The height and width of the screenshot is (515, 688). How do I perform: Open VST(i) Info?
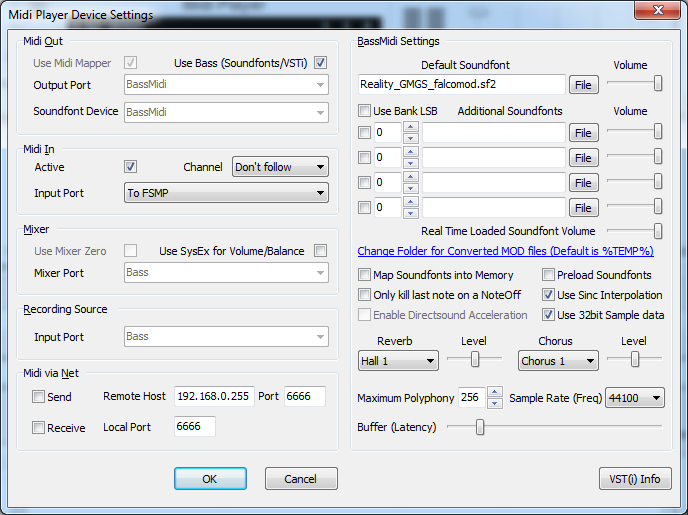point(635,479)
